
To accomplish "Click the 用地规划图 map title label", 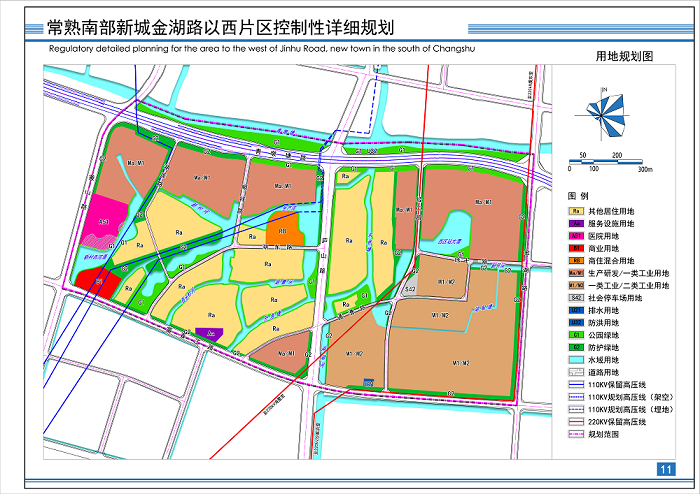I will point(623,58).
